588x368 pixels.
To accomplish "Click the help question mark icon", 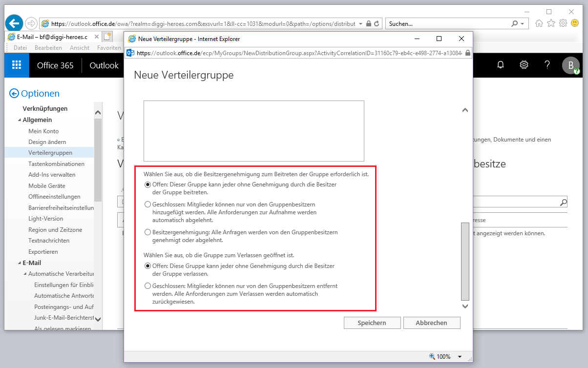I will point(547,65).
